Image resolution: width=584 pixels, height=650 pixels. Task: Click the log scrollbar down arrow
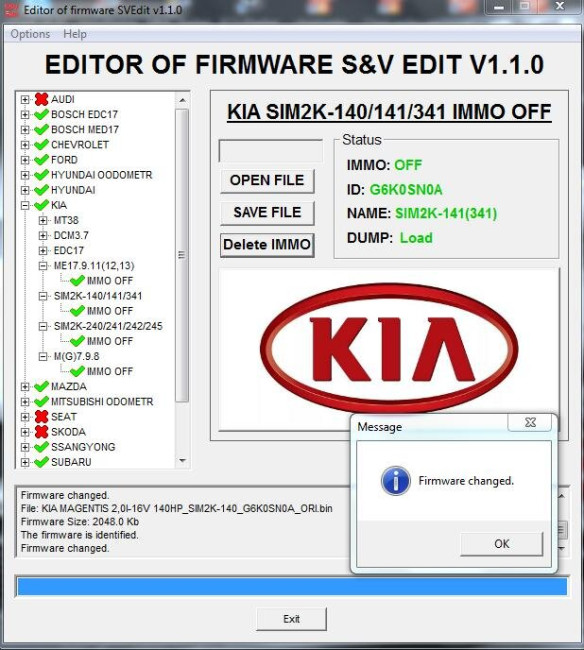coord(562,548)
